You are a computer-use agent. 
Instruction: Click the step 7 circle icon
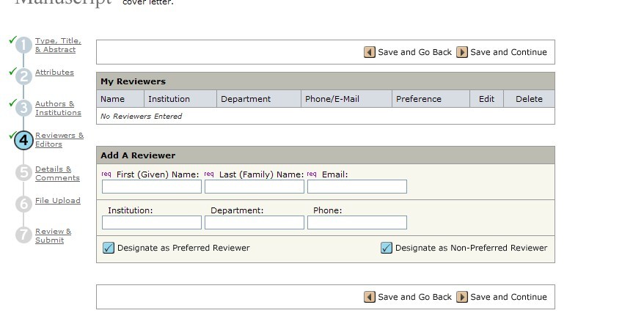23,235
